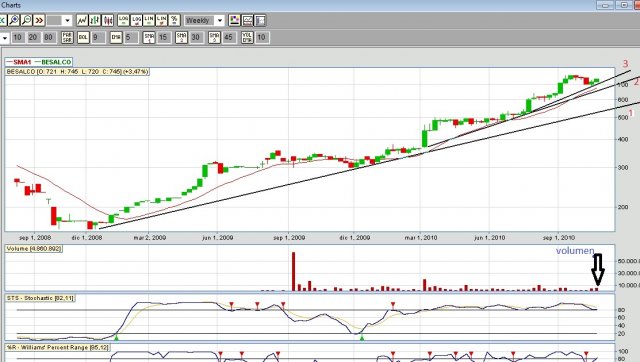Select LIN scale button beside the percent button

162,20
